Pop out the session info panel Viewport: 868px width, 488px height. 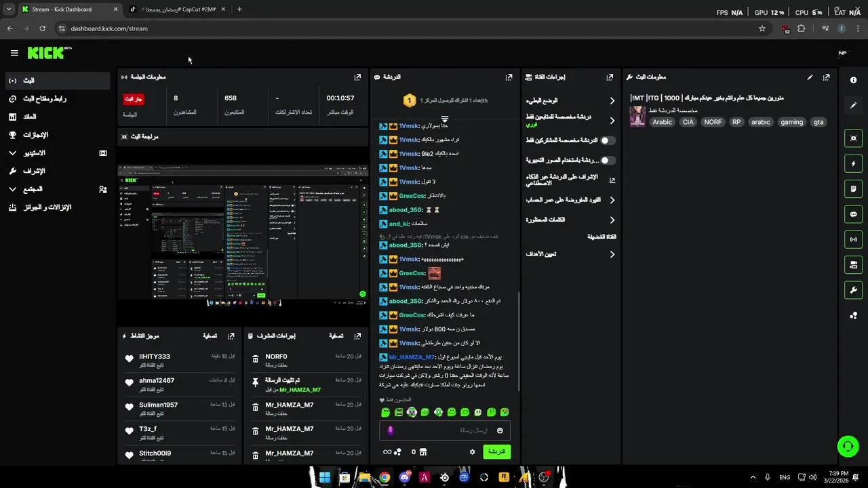pos(357,77)
